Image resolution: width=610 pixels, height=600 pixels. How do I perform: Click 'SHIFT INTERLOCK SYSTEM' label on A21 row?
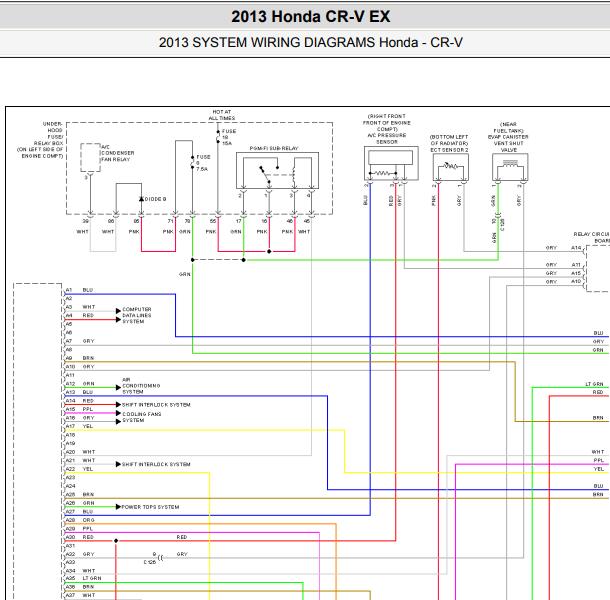point(156,464)
